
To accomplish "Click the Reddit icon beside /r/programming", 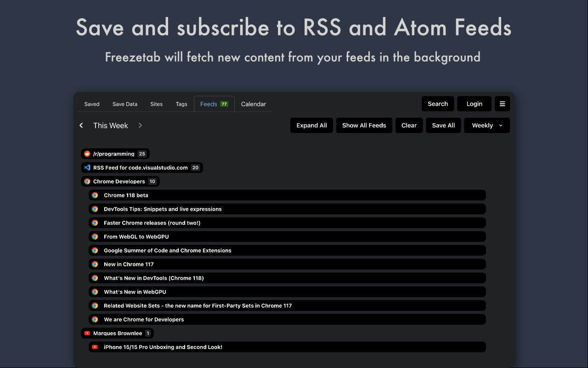I will [x=87, y=154].
